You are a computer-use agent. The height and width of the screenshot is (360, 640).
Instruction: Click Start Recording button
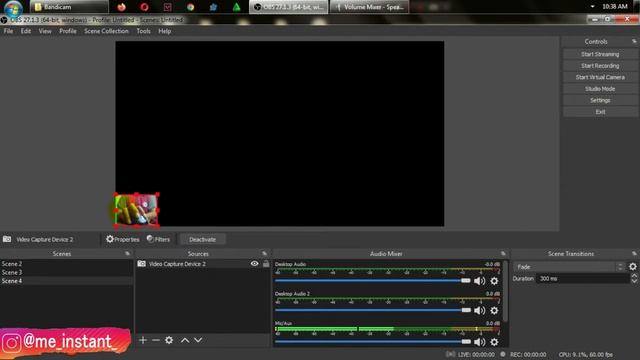tap(600, 65)
